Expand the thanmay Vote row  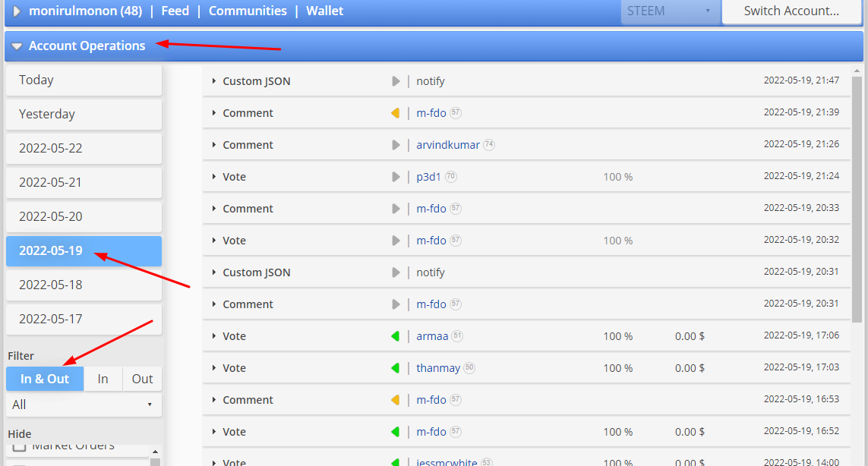coord(213,368)
